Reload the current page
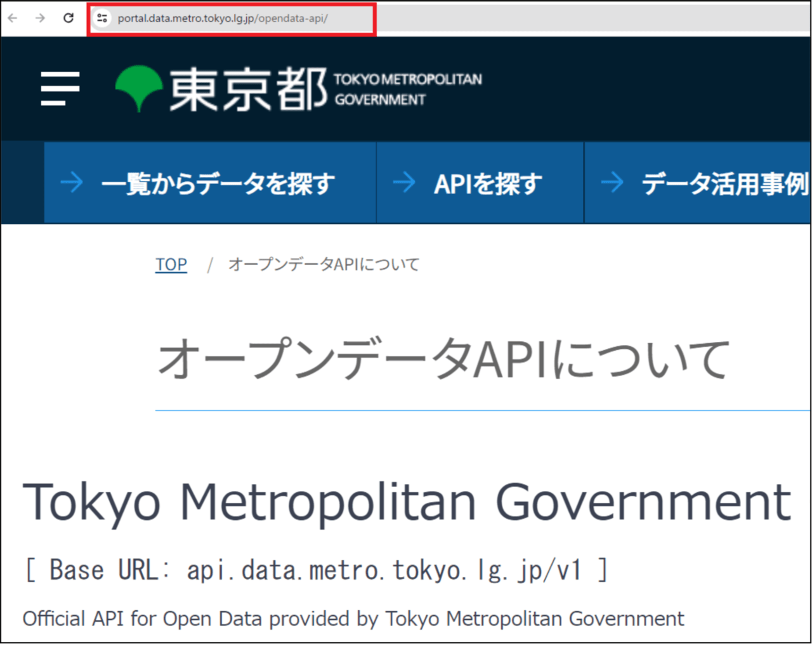The height and width of the screenshot is (645, 812). (x=69, y=18)
